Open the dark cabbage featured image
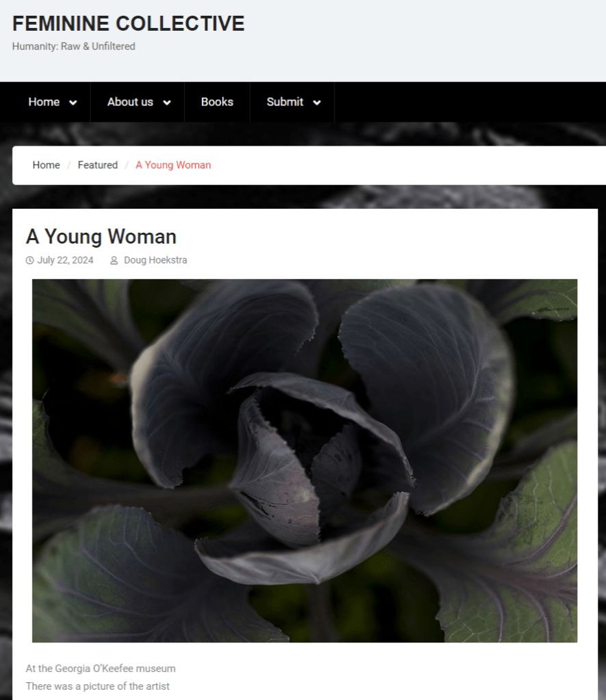The height and width of the screenshot is (700, 606). pyautogui.click(x=305, y=461)
